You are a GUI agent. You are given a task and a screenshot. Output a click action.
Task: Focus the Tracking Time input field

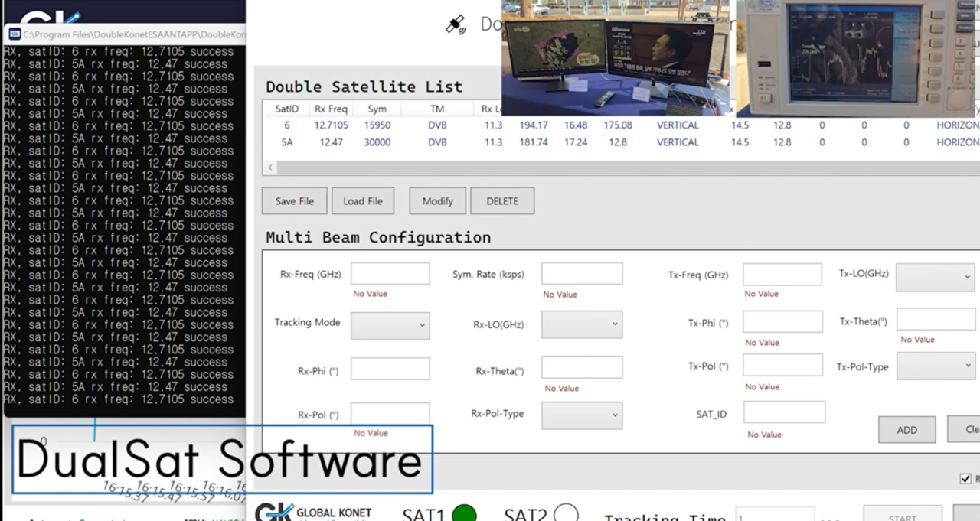tap(775, 515)
